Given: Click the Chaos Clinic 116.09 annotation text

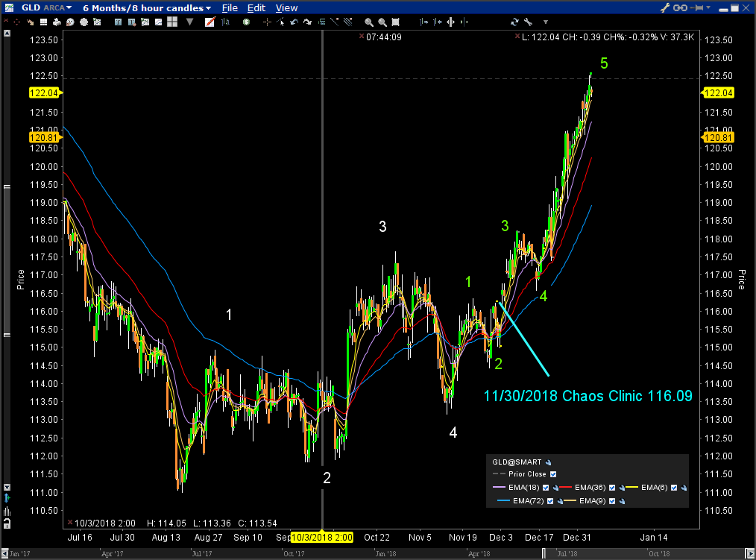Looking at the screenshot, I should click(x=588, y=396).
